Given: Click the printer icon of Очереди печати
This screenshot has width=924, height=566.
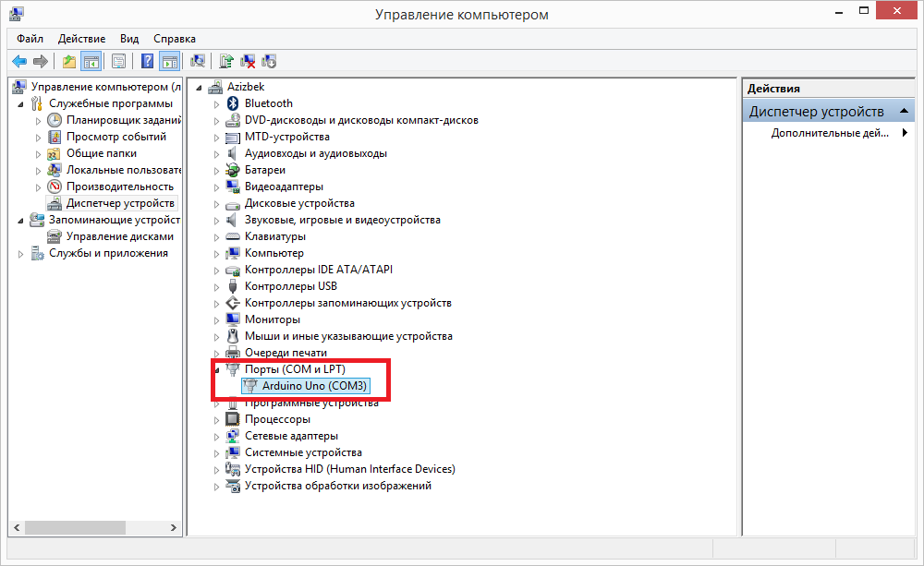Looking at the screenshot, I should pos(233,352).
